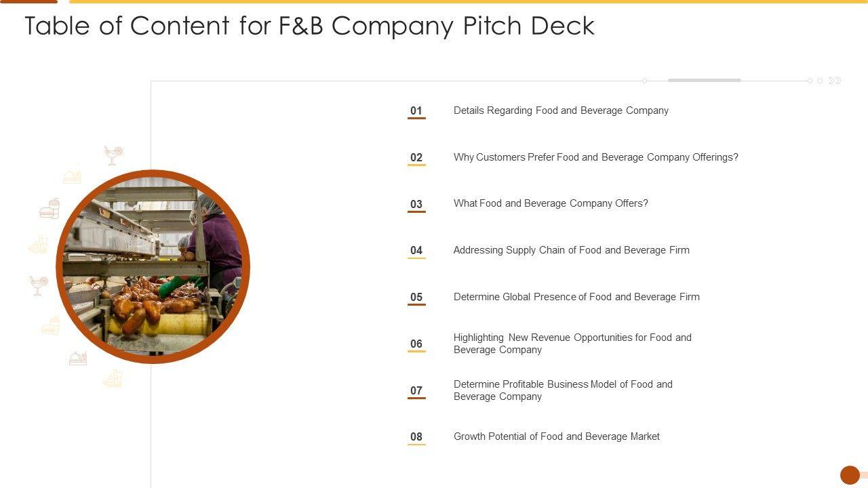Click the bottommost pizza slice and drink icon
Image resolution: width=868 pixels, height=488 pixels.
[x=113, y=378]
